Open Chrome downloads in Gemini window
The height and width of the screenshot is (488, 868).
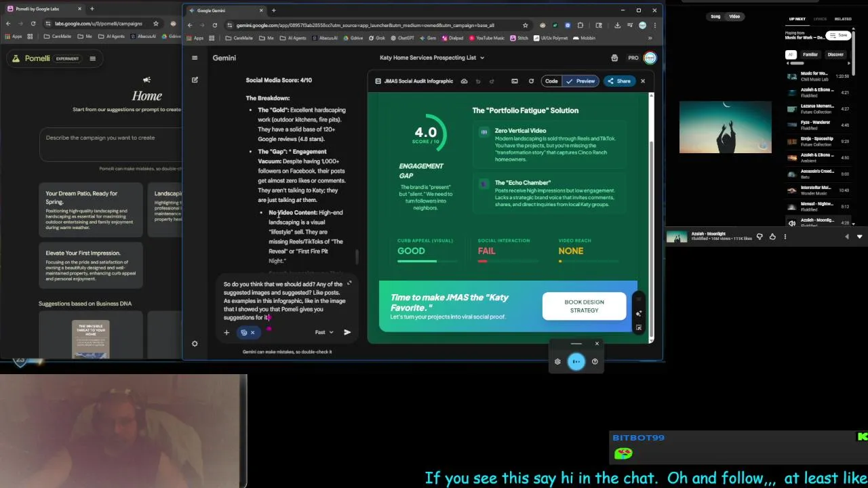[x=617, y=25]
